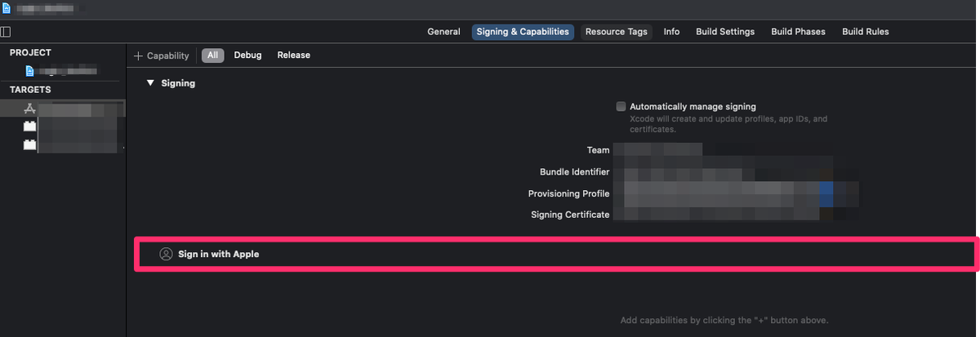The width and height of the screenshot is (980, 337).
Task: Select the All configurations filter
Action: (x=212, y=55)
